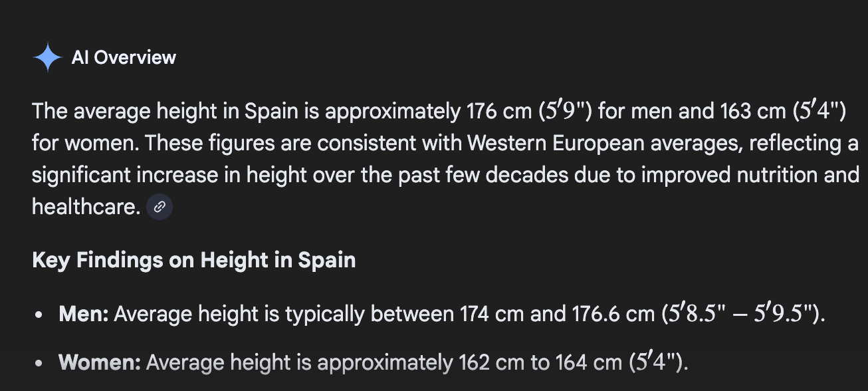Open the source link icon after "healthcare."

(160, 207)
